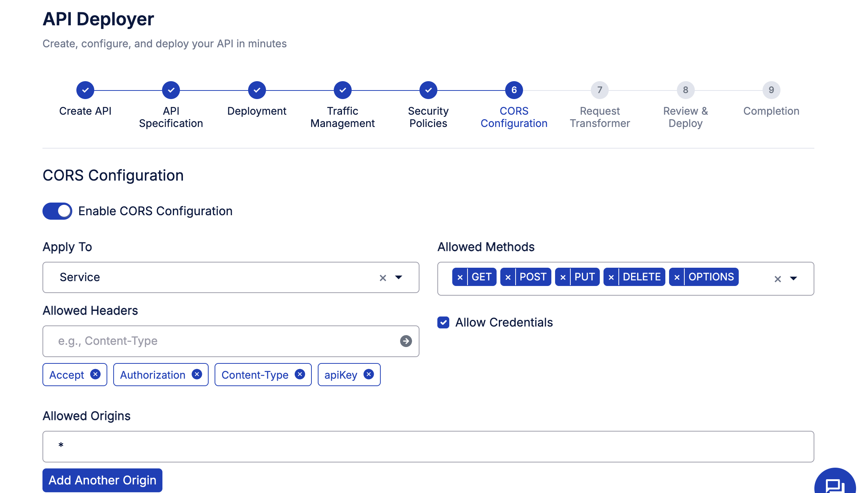Click the Allowed Origins input field

428,446
